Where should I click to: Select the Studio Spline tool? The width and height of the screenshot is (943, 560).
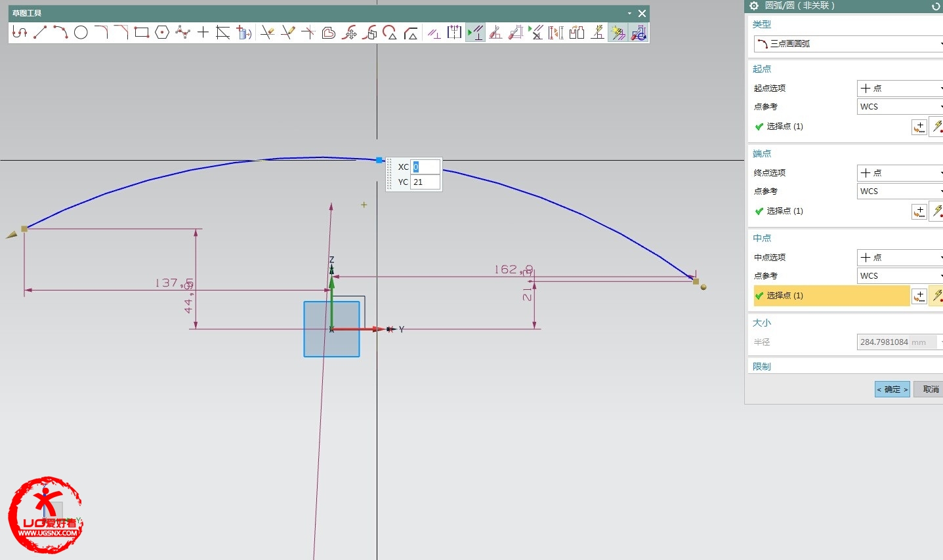tap(182, 32)
